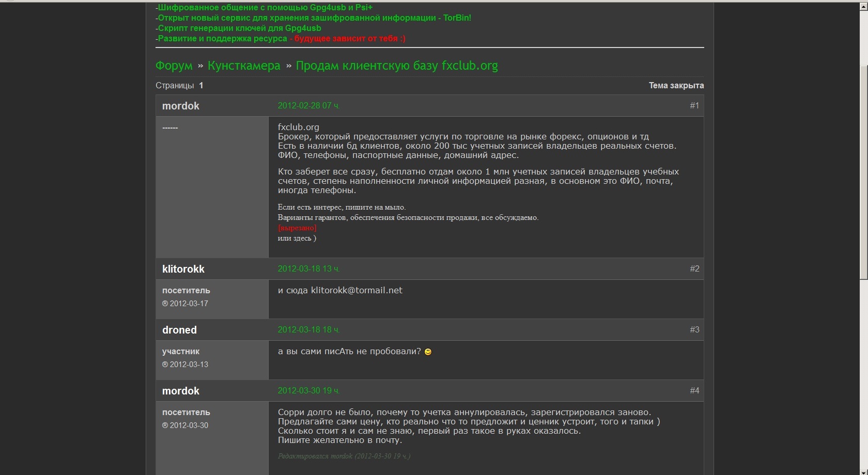Open the mordok username in post #4

coord(181,391)
